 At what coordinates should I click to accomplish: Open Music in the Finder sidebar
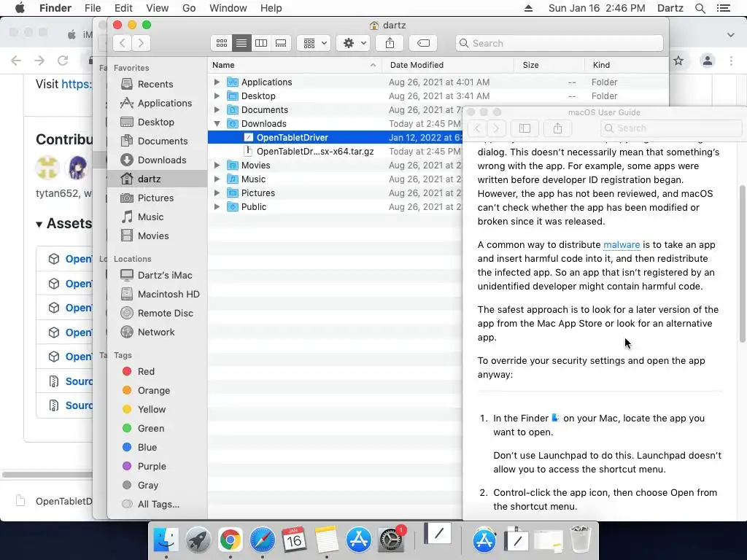[142, 217]
